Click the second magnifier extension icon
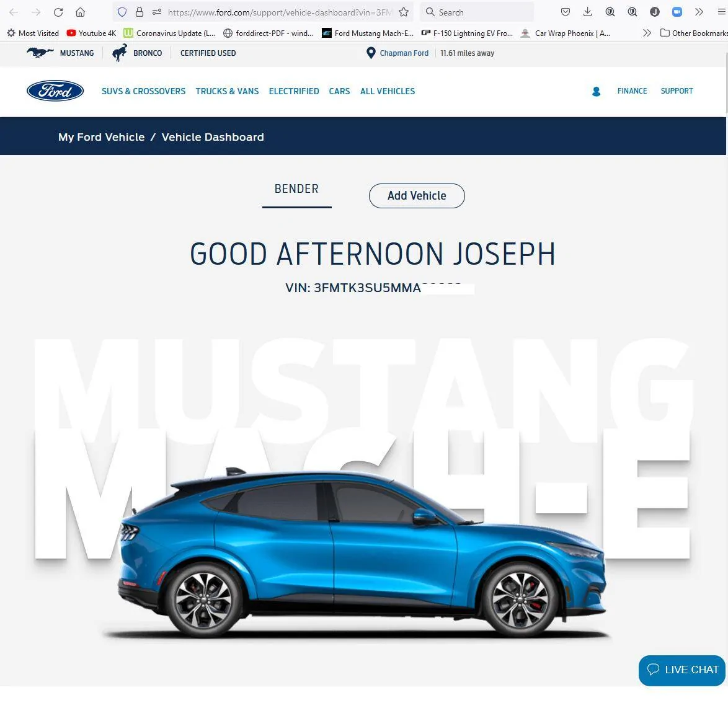This screenshot has width=728, height=703. tap(633, 12)
